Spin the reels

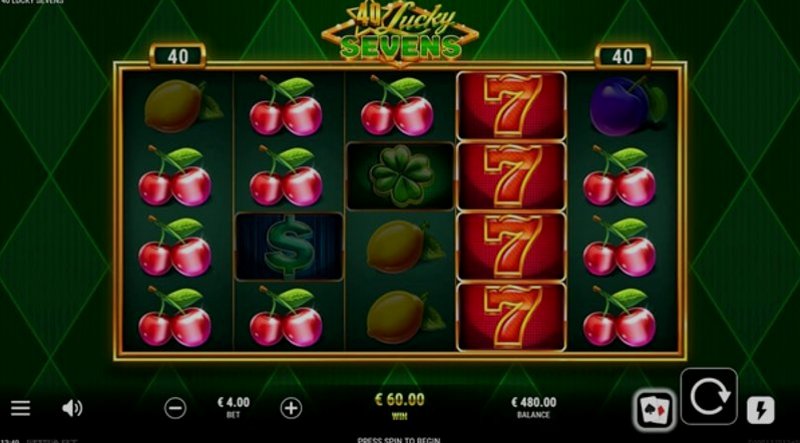(x=709, y=396)
